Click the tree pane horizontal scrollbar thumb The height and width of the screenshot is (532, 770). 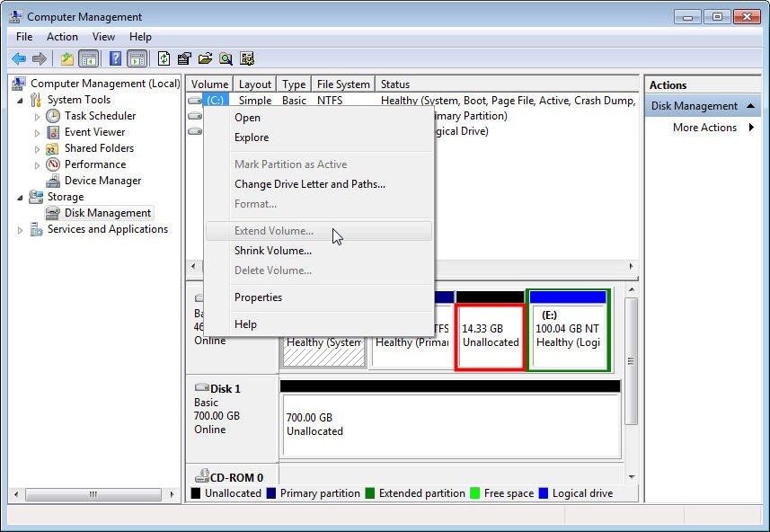click(93, 494)
